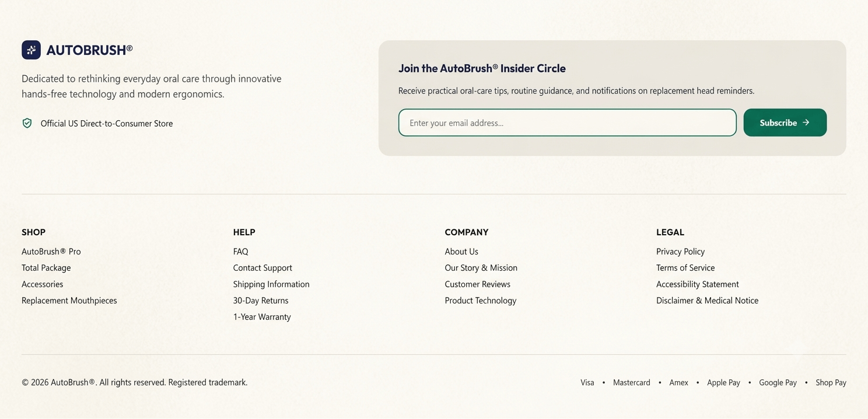
Task: Click "Official US Direct-to-Consumer Store" text
Action: pyautogui.click(x=107, y=123)
